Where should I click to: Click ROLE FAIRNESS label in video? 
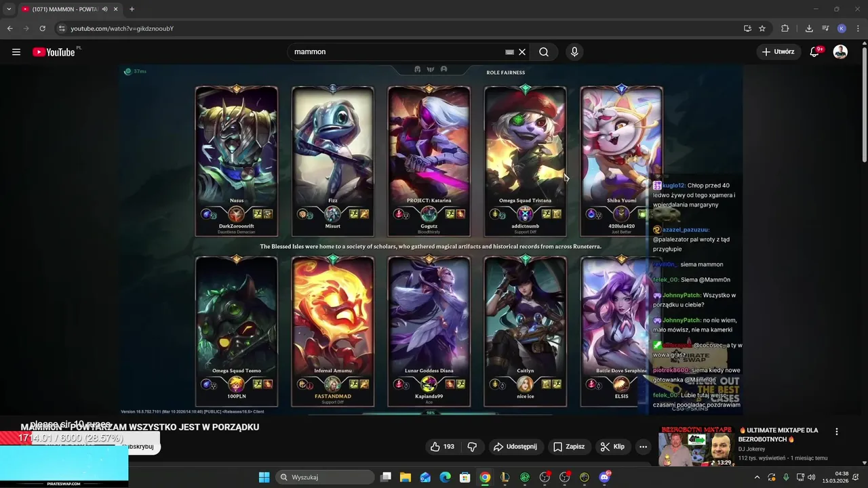point(505,73)
